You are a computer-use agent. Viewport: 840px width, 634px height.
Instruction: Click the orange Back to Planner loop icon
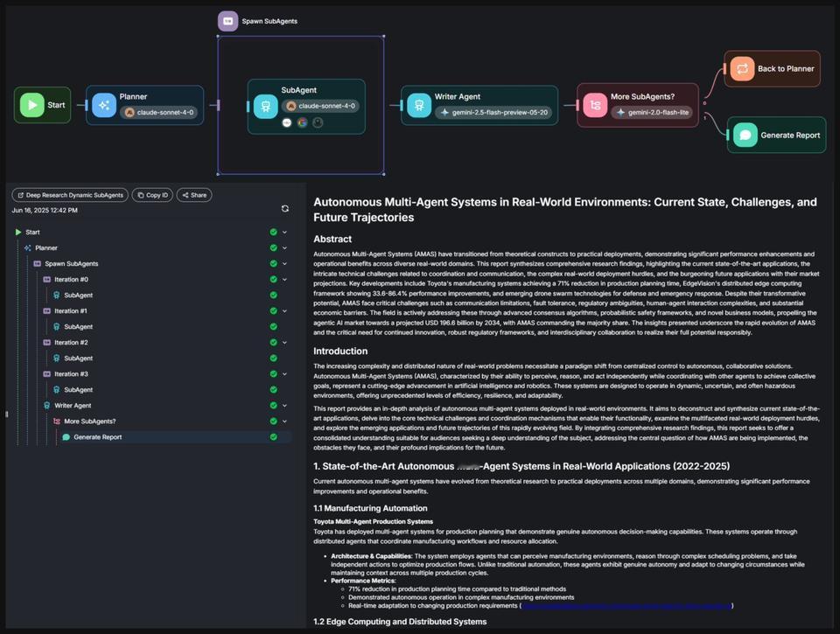pos(742,68)
